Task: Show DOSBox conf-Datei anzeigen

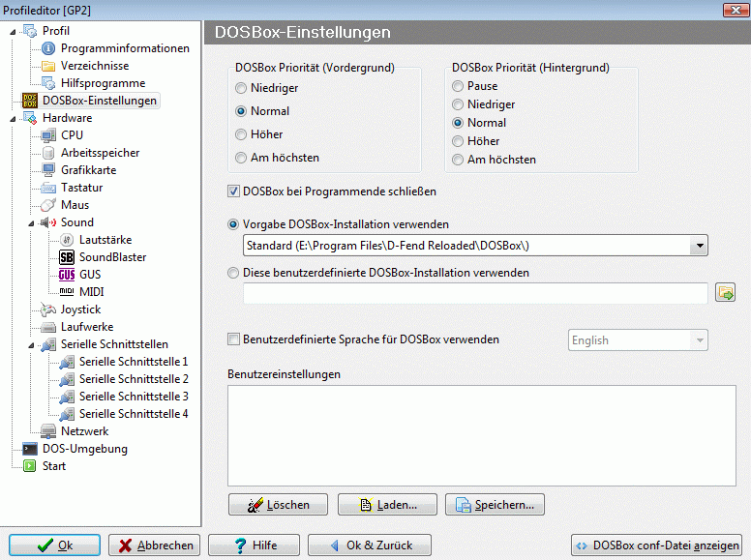Action: click(656, 545)
